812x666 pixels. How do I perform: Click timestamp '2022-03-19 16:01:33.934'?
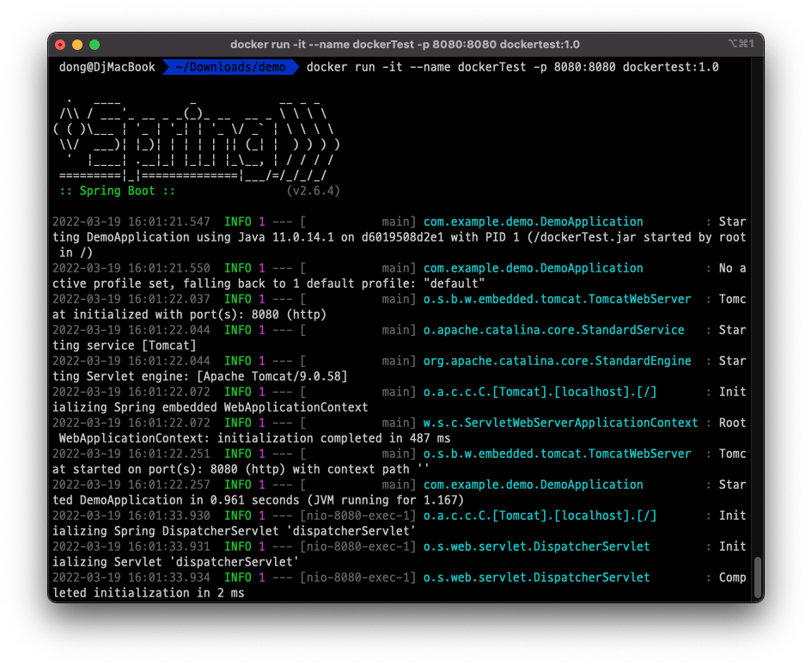(x=131, y=578)
